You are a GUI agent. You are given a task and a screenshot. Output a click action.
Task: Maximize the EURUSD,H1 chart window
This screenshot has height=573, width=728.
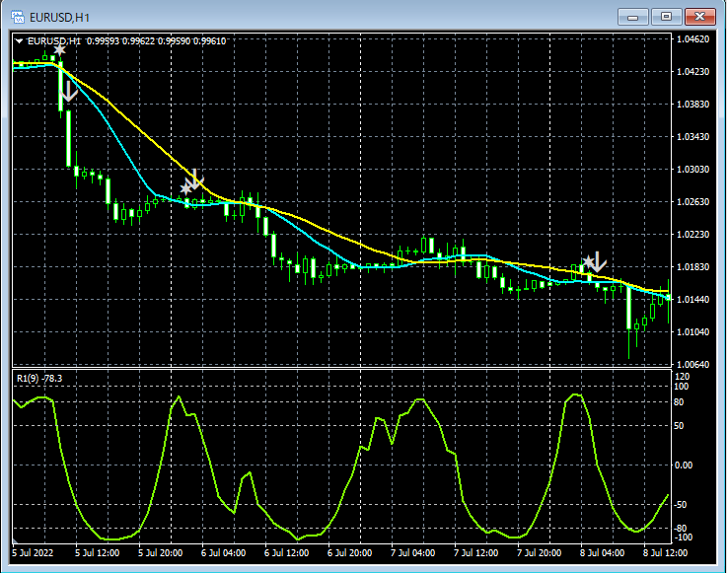tap(668, 17)
